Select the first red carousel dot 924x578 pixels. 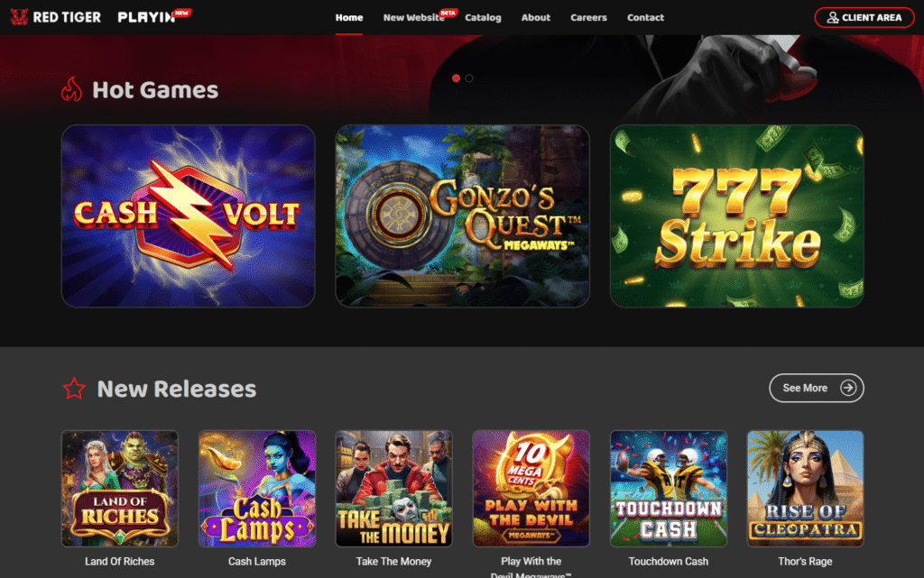pos(456,78)
